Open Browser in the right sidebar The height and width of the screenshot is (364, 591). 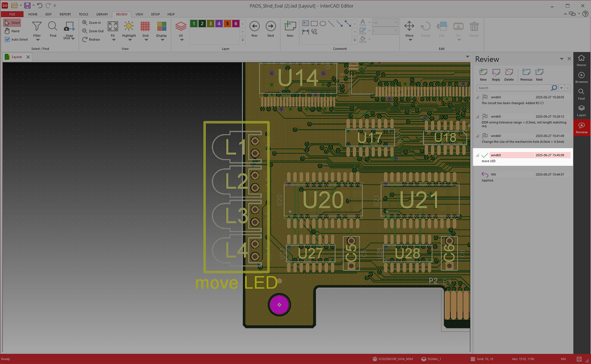582,77
